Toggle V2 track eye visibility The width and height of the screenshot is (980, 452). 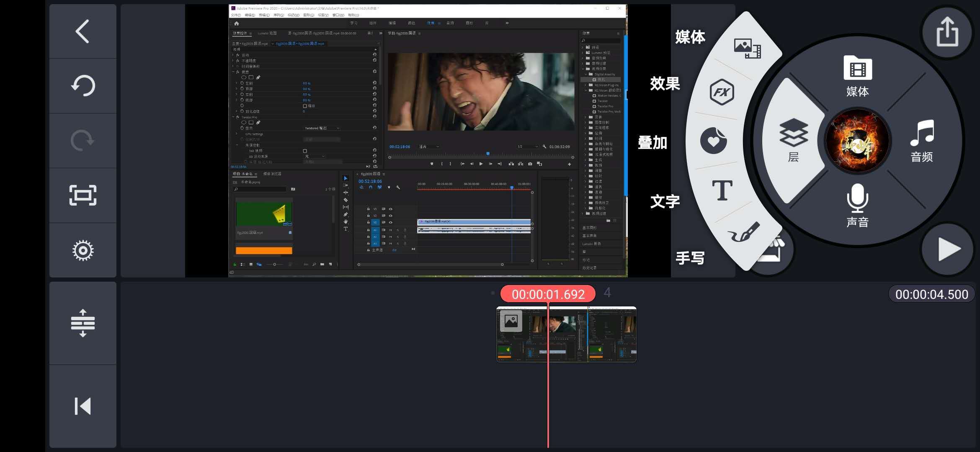(391, 216)
